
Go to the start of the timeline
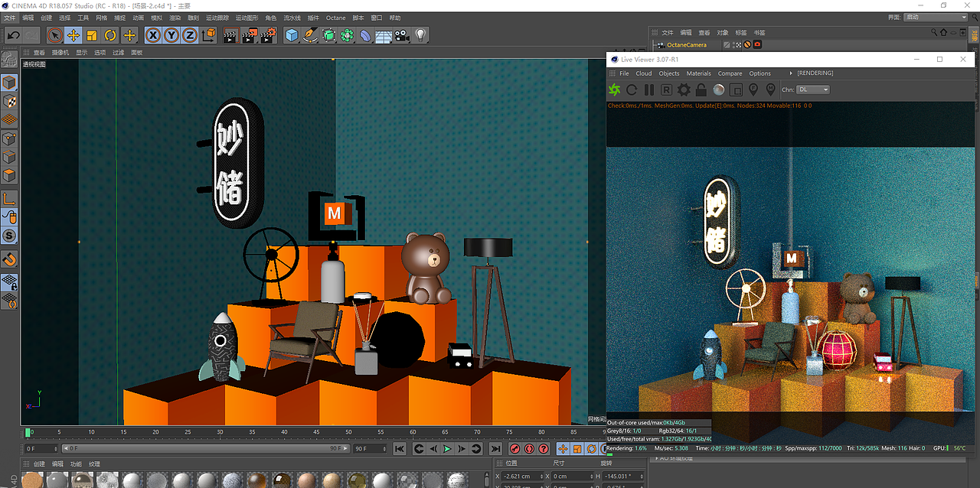click(400, 449)
